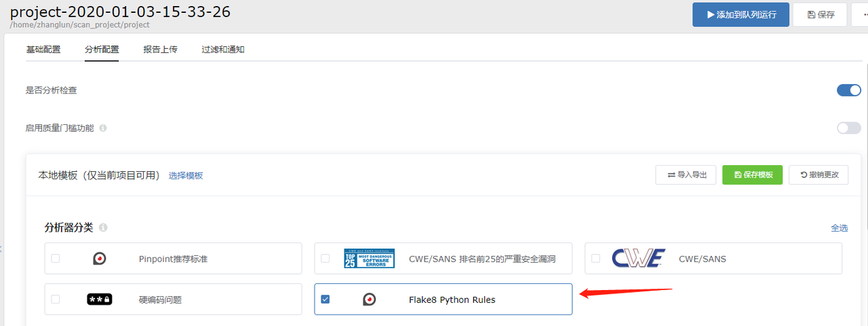Click the Pinpoint推荐标准 logo icon

click(x=99, y=258)
